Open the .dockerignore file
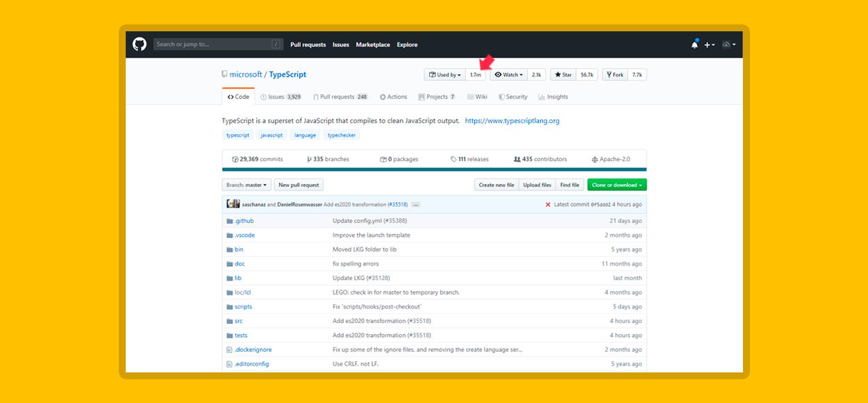The width and height of the screenshot is (868, 403). click(x=253, y=349)
